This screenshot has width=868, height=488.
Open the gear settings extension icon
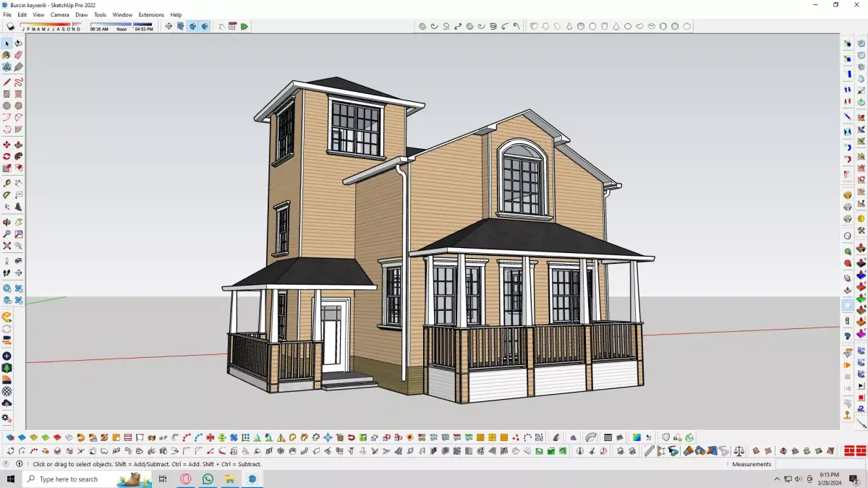pyautogui.click(x=7, y=418)
